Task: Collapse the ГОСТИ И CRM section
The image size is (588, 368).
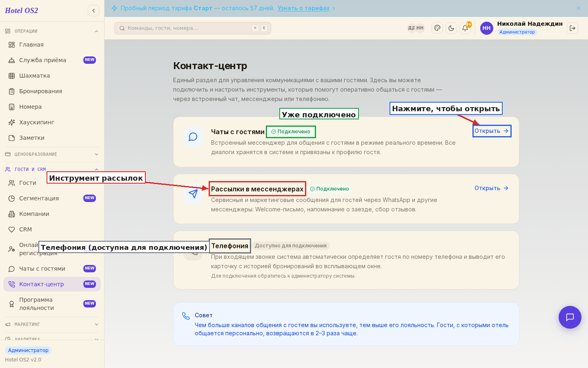Action: (52, 169)
